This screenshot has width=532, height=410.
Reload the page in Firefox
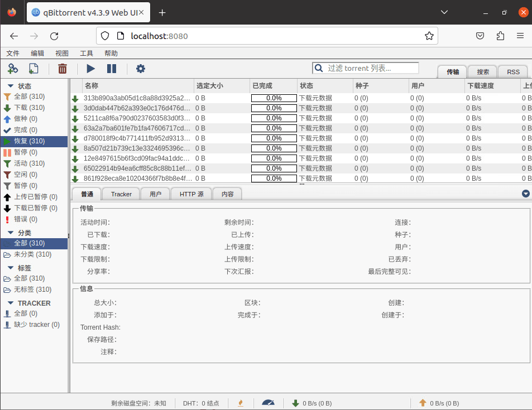54,36
